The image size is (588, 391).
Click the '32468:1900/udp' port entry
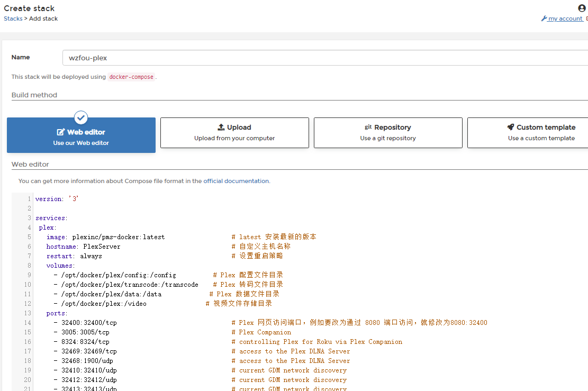click(87, 361)
